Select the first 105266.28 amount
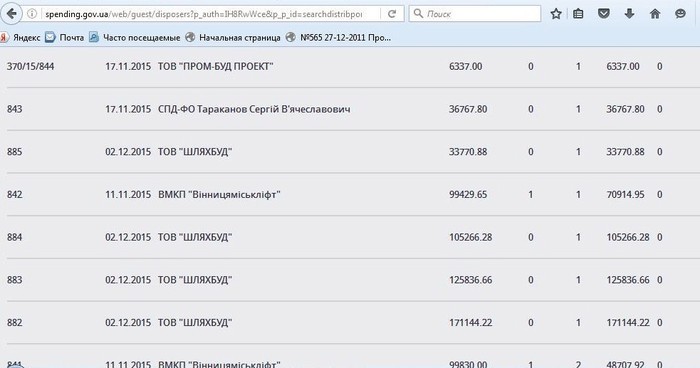Screen dimensions: 700x368 coord(471,237)
